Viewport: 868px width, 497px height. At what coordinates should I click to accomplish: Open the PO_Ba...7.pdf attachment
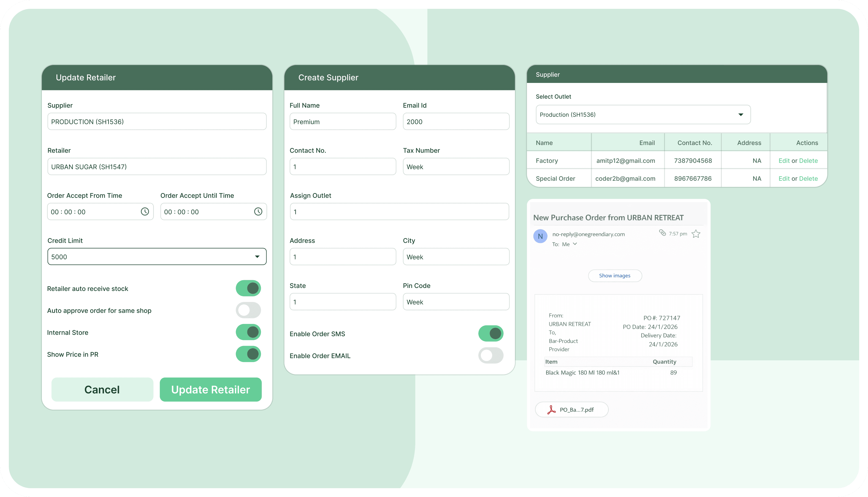[x=571, y=409]
